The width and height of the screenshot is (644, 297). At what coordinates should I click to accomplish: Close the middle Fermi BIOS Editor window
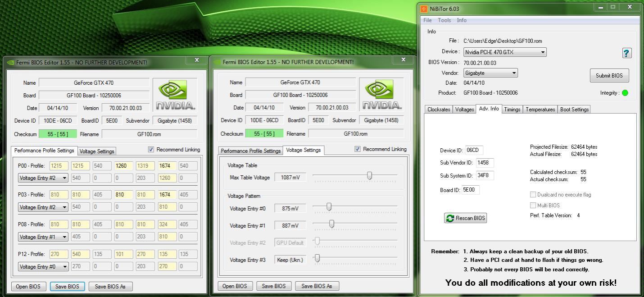[x=403, y=59]
